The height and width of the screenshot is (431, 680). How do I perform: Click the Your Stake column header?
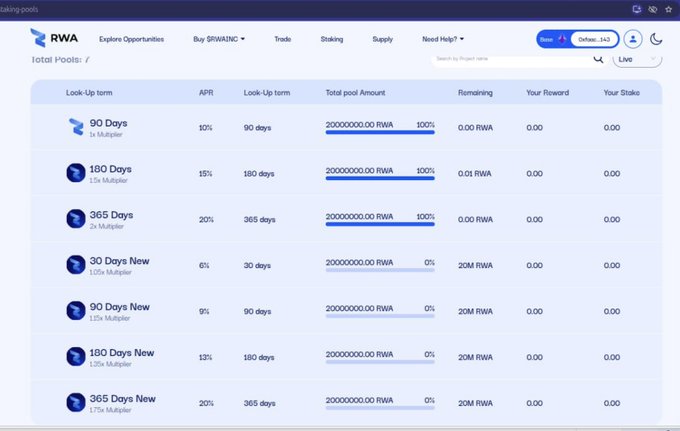click(x=621, y=92)
